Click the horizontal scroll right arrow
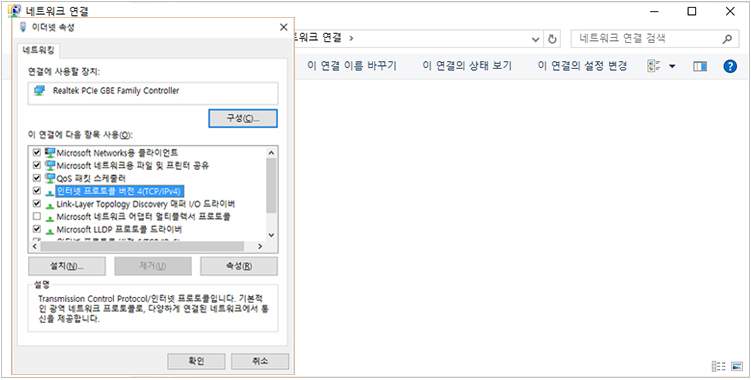 tap(260, 246)
